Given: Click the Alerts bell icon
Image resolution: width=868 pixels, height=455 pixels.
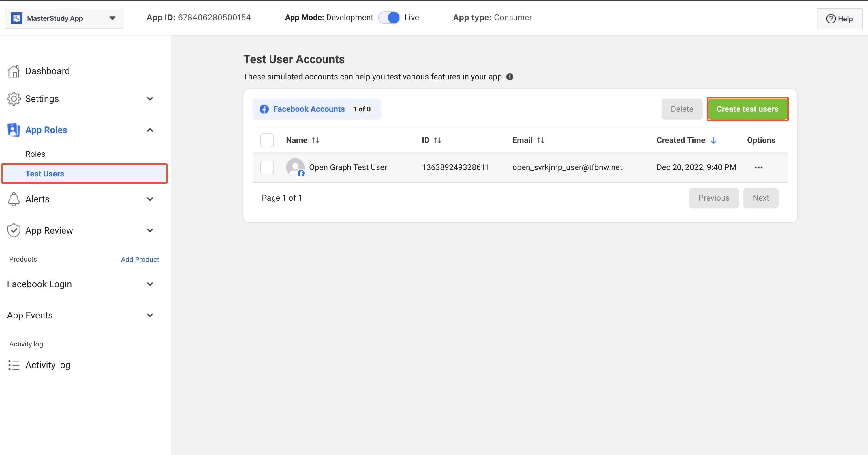Looking at the screenshot, I should [14, 199].
